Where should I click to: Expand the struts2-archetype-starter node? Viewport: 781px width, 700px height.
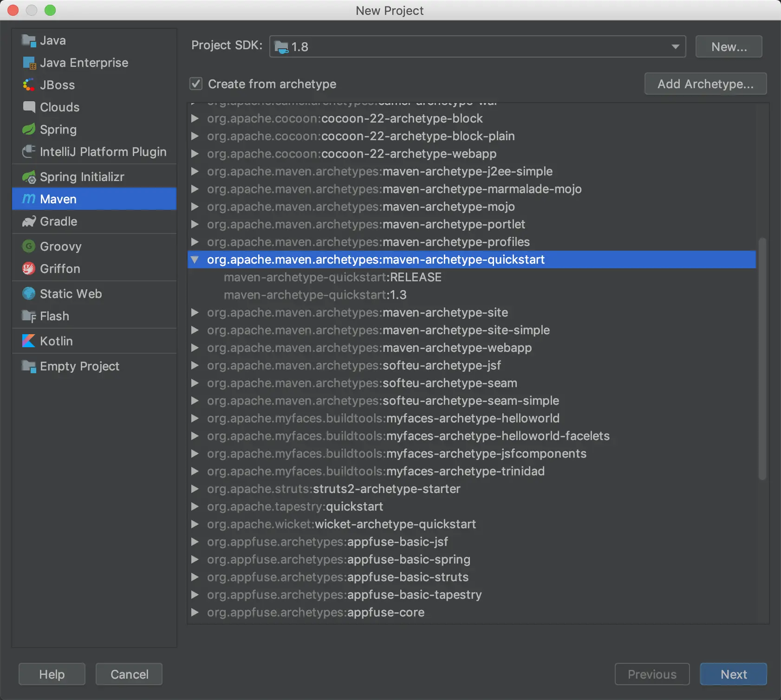point(195,489)
